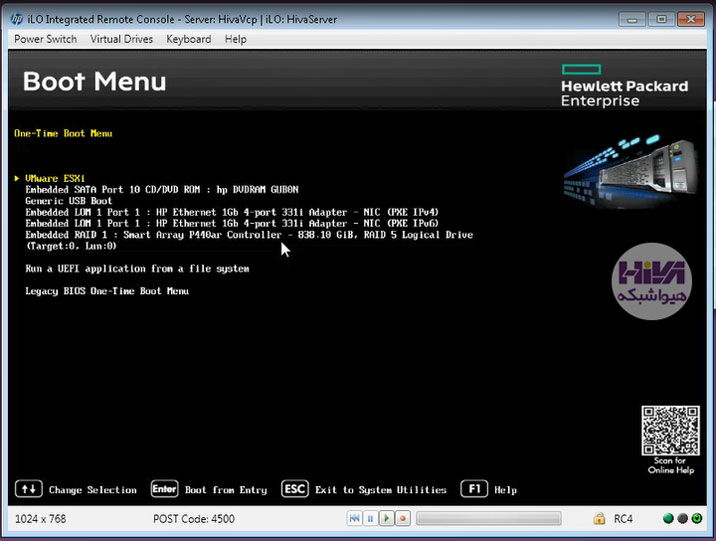The width and height of the screenshot is (716, 541).
Task: Click the ESC key exit icon
Action: pyautogui.click(x=295, y=489)
